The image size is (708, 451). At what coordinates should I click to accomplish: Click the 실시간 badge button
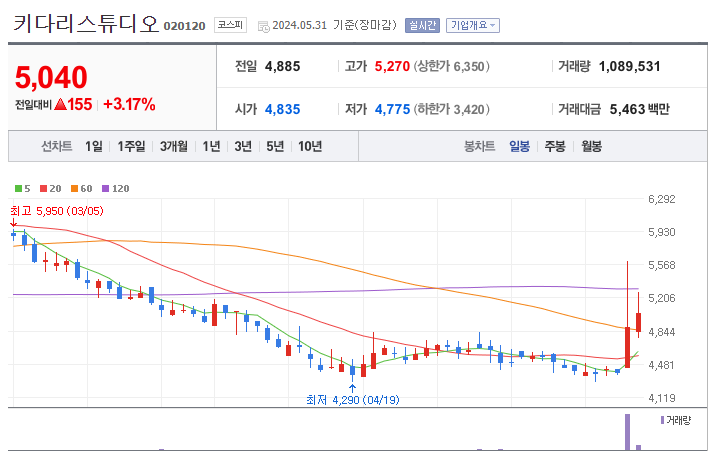(x=422, y=25)
